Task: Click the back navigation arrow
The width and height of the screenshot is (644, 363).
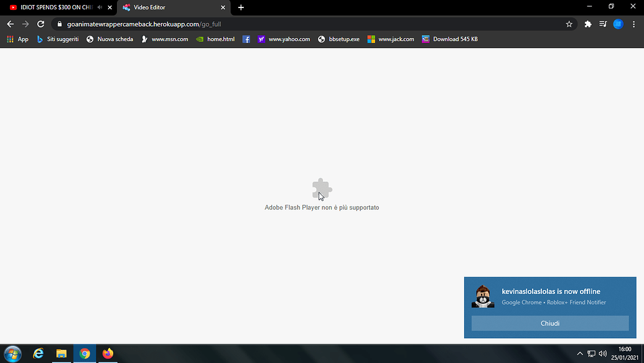Action: [10, 24]
